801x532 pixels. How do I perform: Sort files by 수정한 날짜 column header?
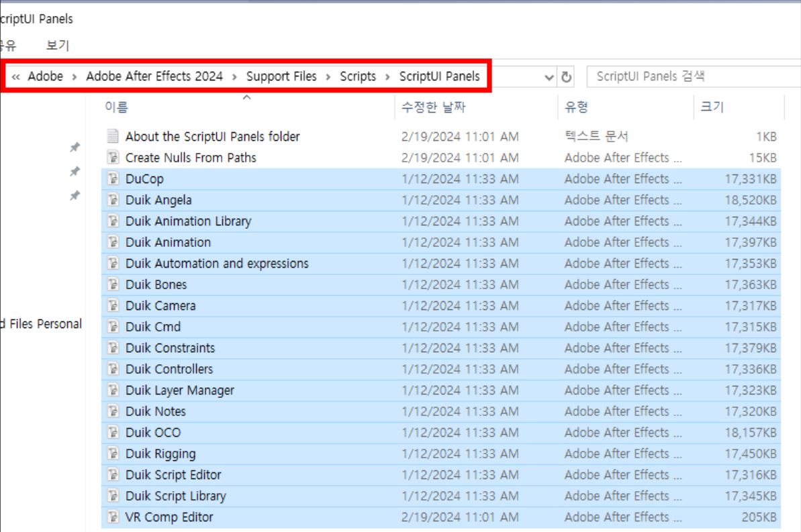click(x=434, y=107)
